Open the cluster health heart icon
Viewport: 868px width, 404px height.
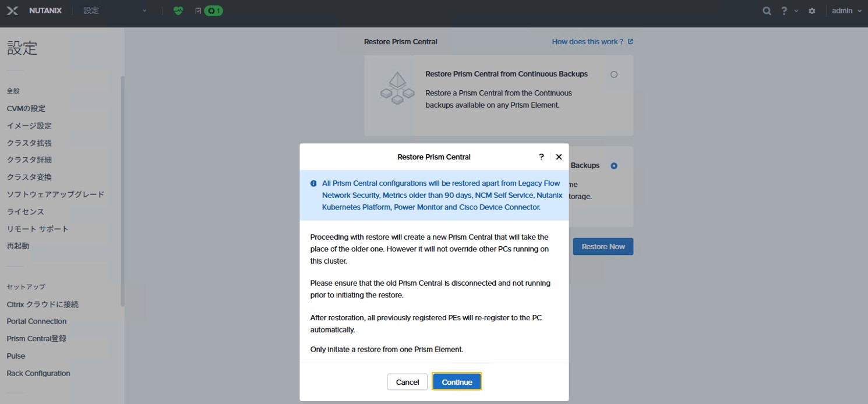pos(178,11)
